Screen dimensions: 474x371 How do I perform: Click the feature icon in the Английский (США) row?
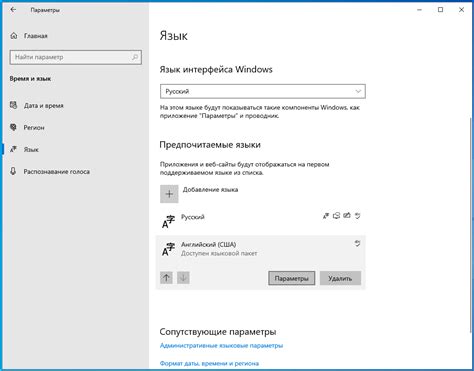point(357,244)
